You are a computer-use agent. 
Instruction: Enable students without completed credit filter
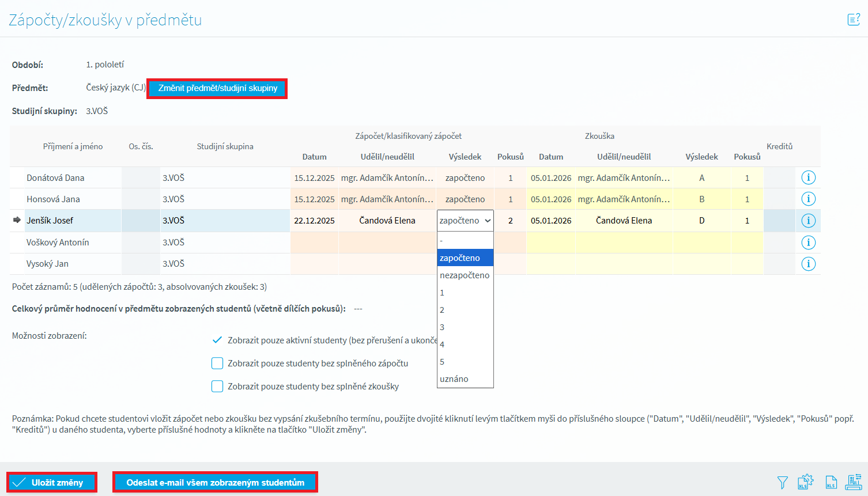(217, 364)
